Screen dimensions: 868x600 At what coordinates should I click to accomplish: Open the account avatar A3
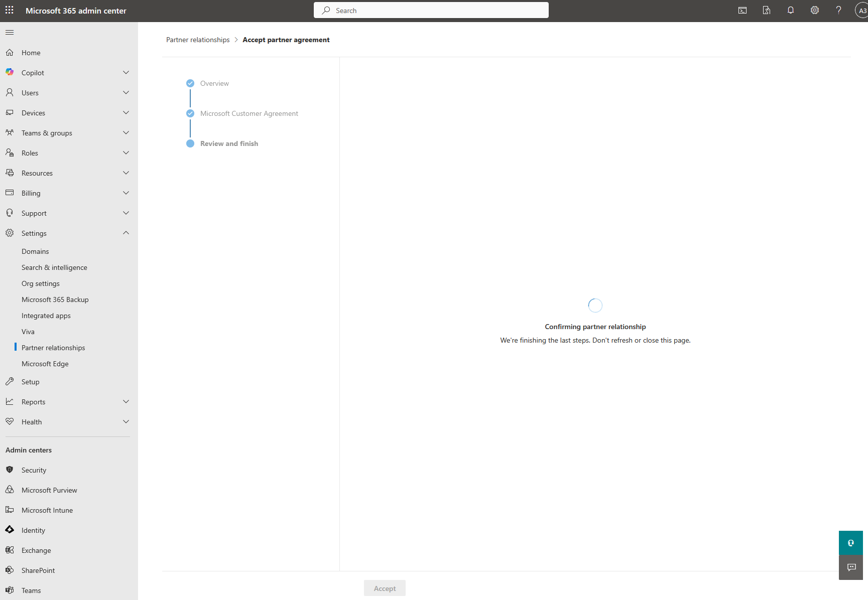(x=861, y=11)
